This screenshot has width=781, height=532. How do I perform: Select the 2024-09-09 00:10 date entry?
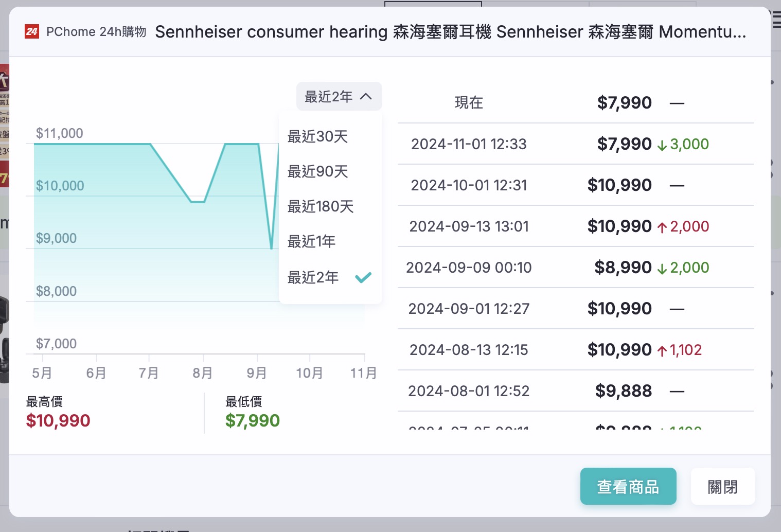(469, 268)
